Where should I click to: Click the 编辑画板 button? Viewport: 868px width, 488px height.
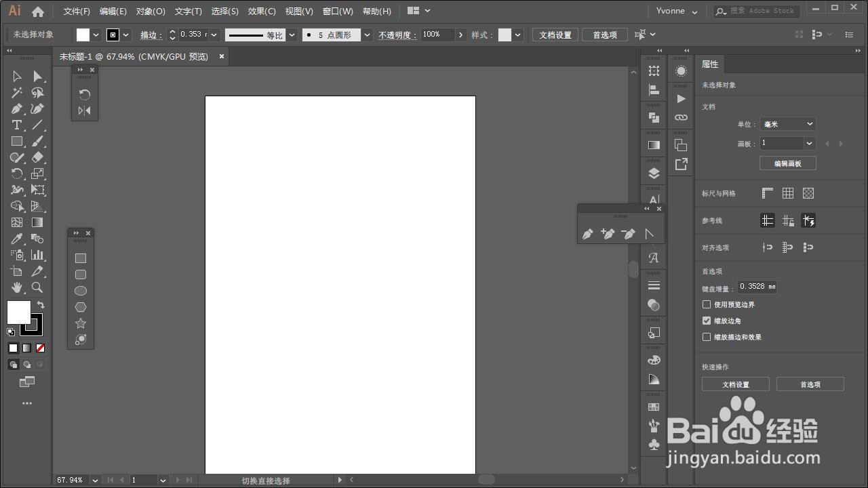787,163
